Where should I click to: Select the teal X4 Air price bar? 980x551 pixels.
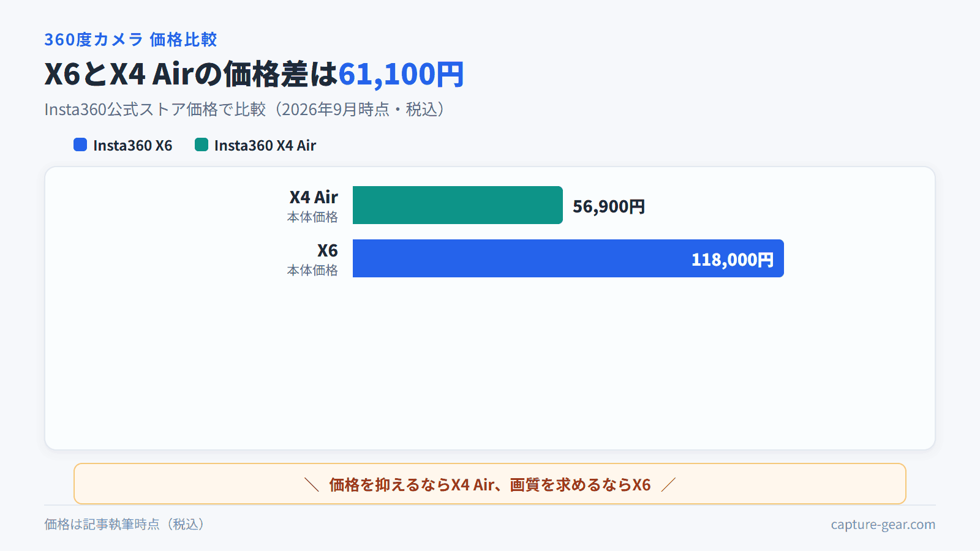pos(458,205)
